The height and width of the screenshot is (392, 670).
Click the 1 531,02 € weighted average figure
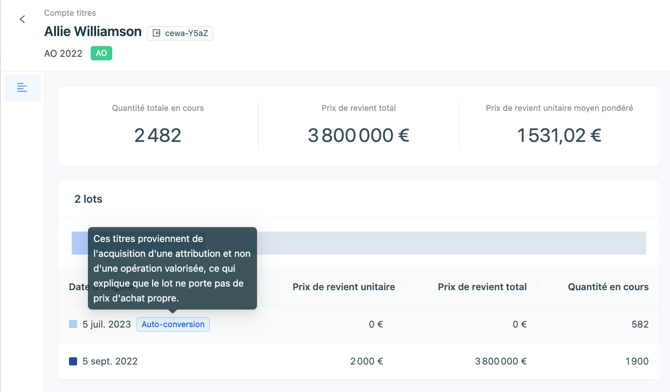click(559, 136)
